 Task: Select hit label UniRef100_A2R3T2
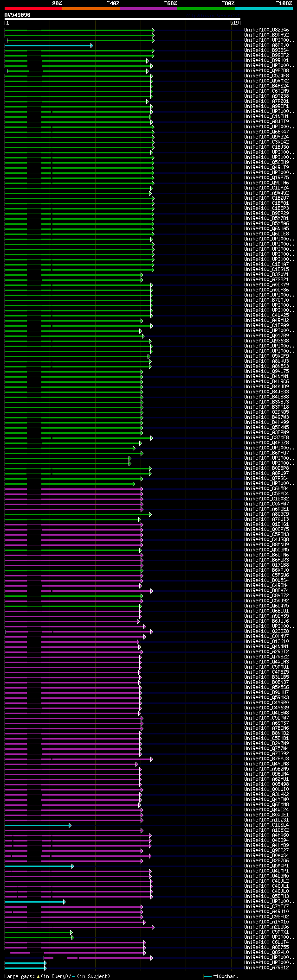click(266, 652)
